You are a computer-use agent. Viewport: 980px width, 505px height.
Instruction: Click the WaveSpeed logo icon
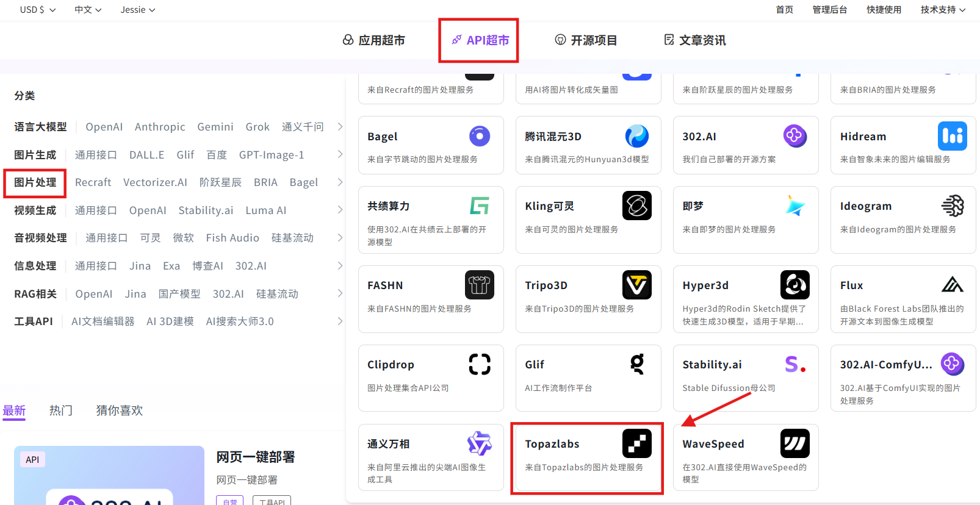tap(794, 443)
